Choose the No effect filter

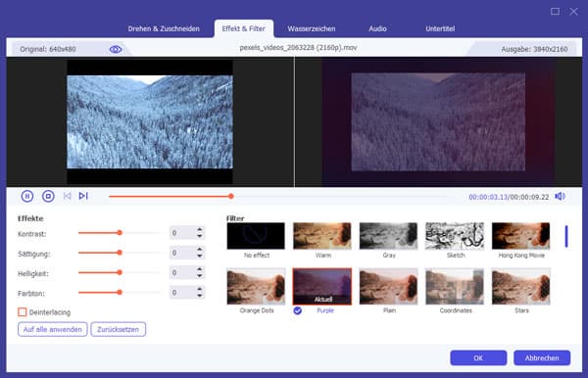click(x=256, y=236)
